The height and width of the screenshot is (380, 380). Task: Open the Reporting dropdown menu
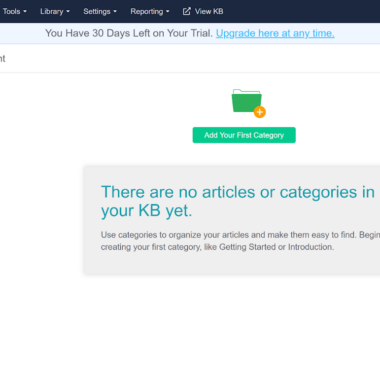[x=150, y=11]
